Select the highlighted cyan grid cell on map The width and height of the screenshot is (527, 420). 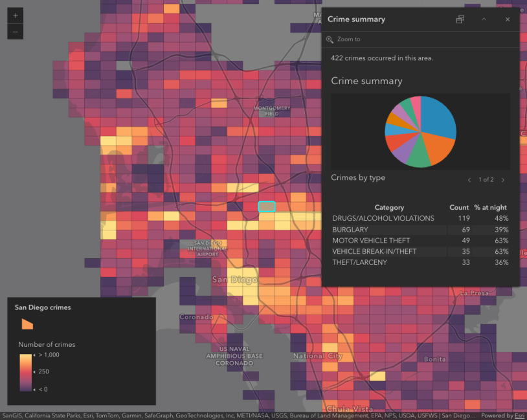point(267,206)
